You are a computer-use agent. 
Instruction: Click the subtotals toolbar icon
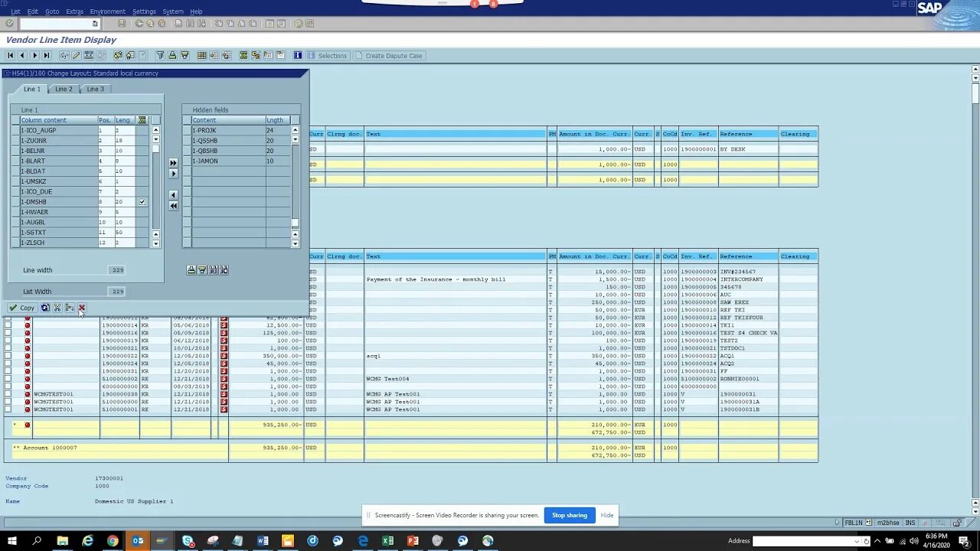[x=256, y=55]
